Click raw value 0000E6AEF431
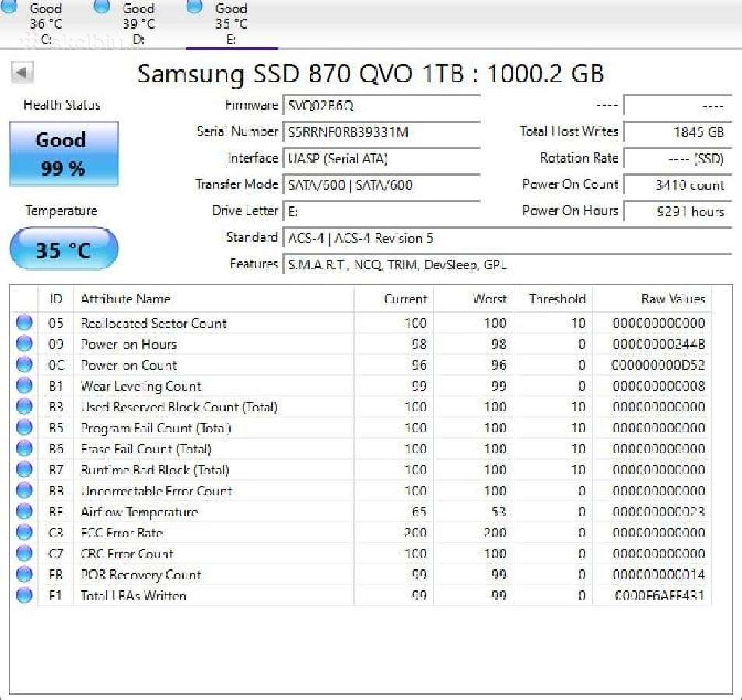This screenshot has width=742, height=700. coord(660,596)
